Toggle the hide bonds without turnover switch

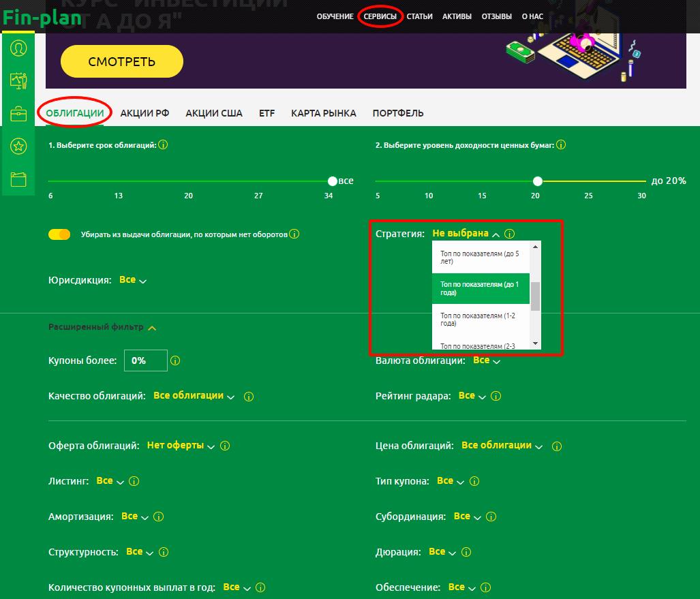coord(59,234)
